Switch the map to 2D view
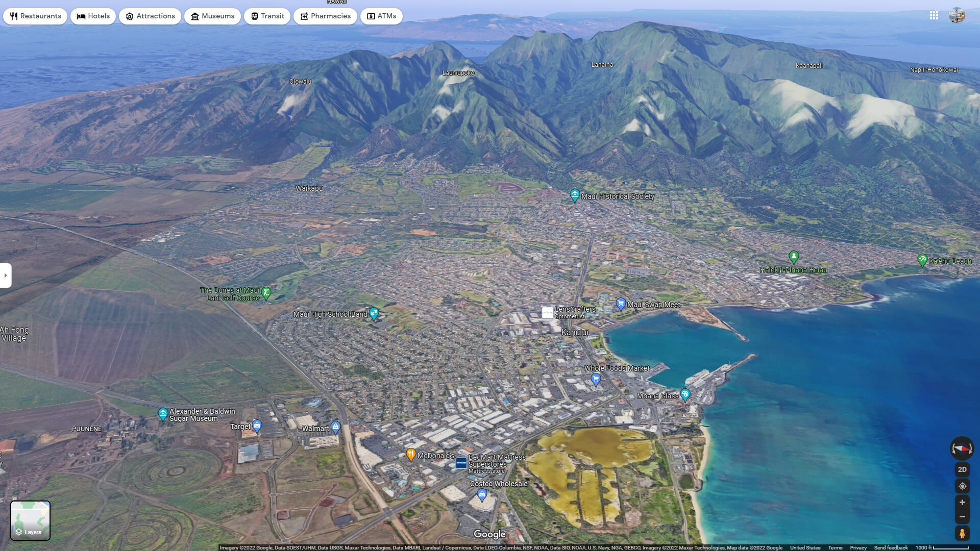 pos(962,469)
